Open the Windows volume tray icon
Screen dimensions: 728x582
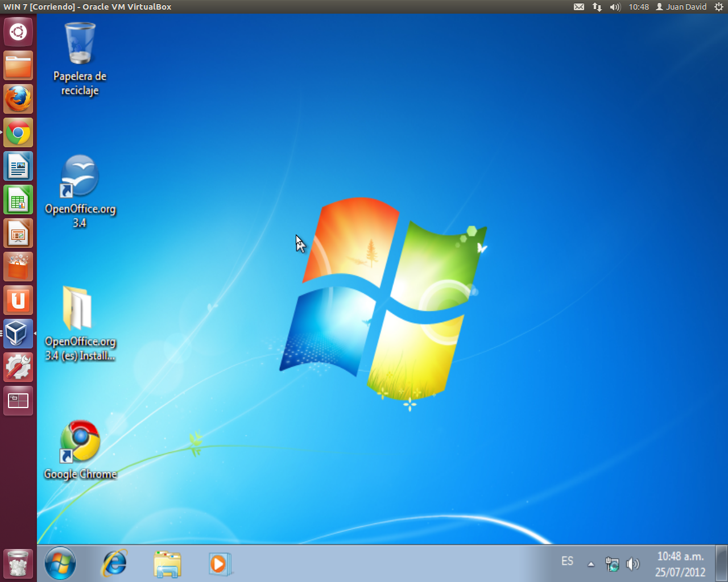[x=632, y=564]
